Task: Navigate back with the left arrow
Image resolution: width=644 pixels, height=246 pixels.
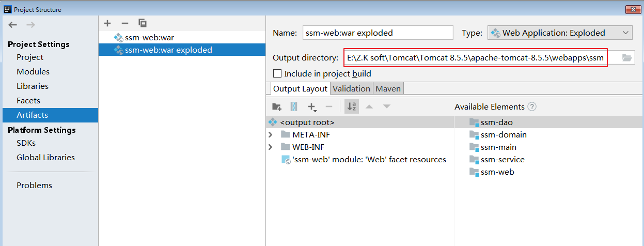Action: tap(13, 25)
